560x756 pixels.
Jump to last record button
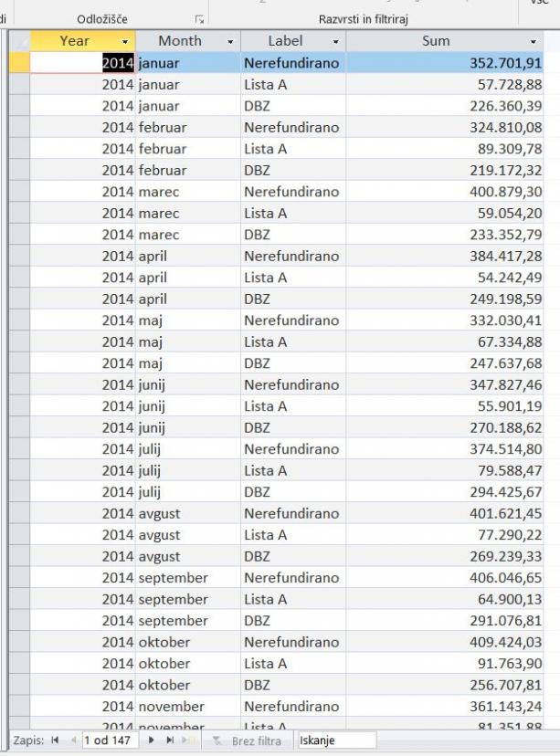[170, 740]
